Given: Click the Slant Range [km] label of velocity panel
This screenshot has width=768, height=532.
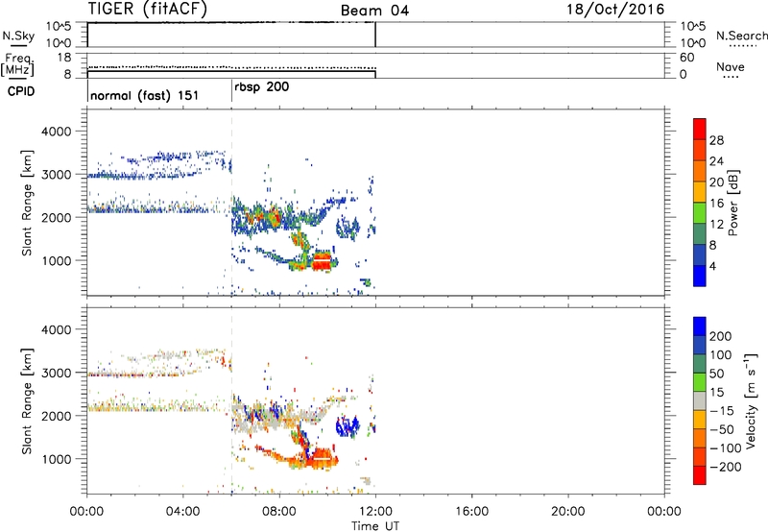Looking at the screenshot, I should (x=27, y=400).
